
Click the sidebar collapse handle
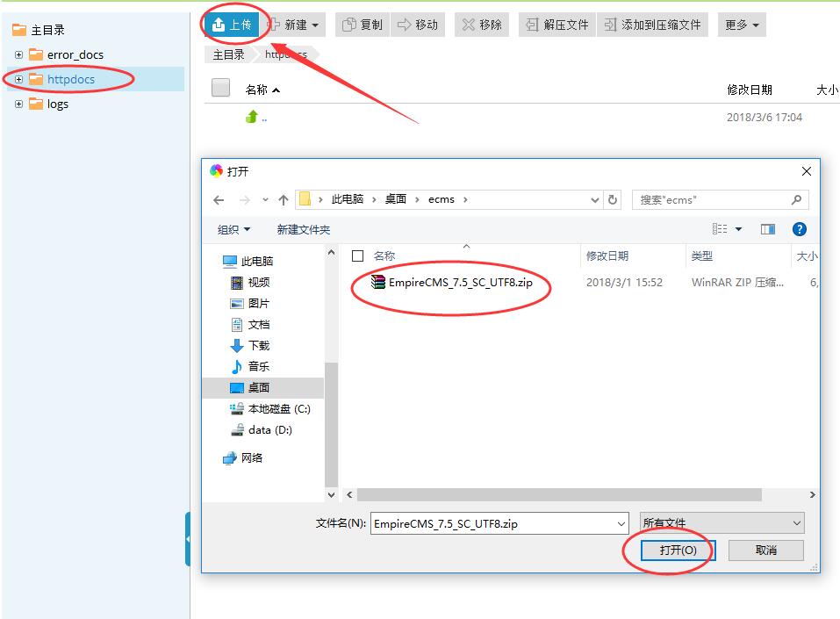[188, 538]
